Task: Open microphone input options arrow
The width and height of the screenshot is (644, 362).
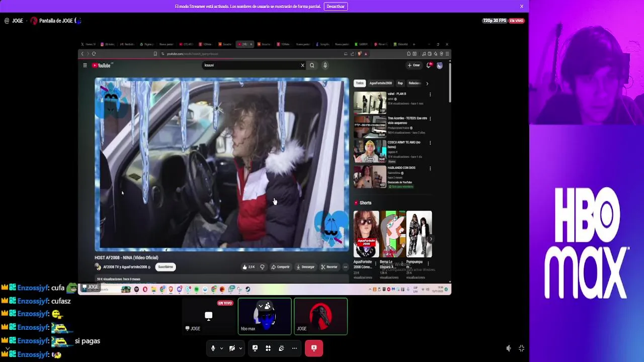Action: click(221, 348)
